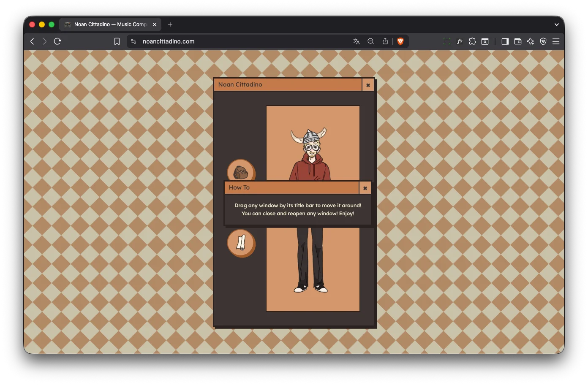Open Brave Leo AI sparkle icon
Screen dimensions: 588x385
coord(531,41)
